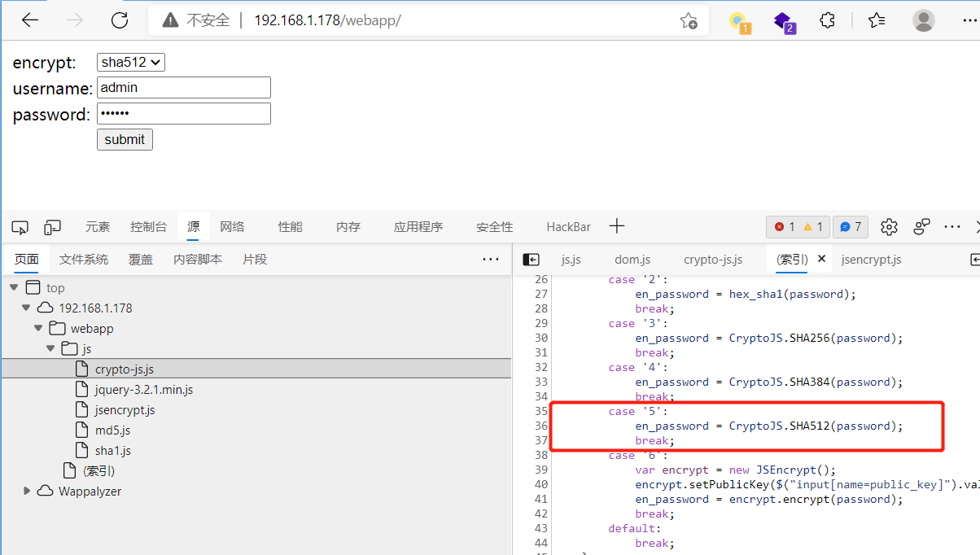
Task: Click line 30 SHA256 code text
Action: click(769, 338)
